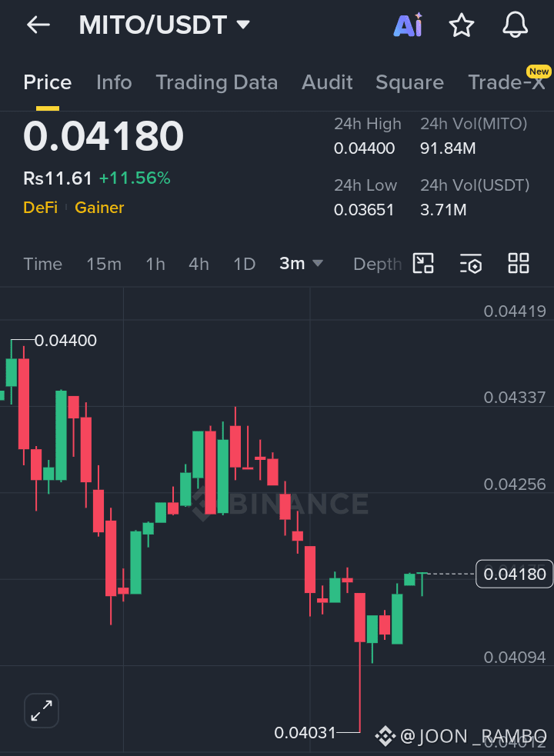Screen dimensions: 554x756
Task: Expand chart to fullscreen with arrows icon
Action: tap(42, 710)
